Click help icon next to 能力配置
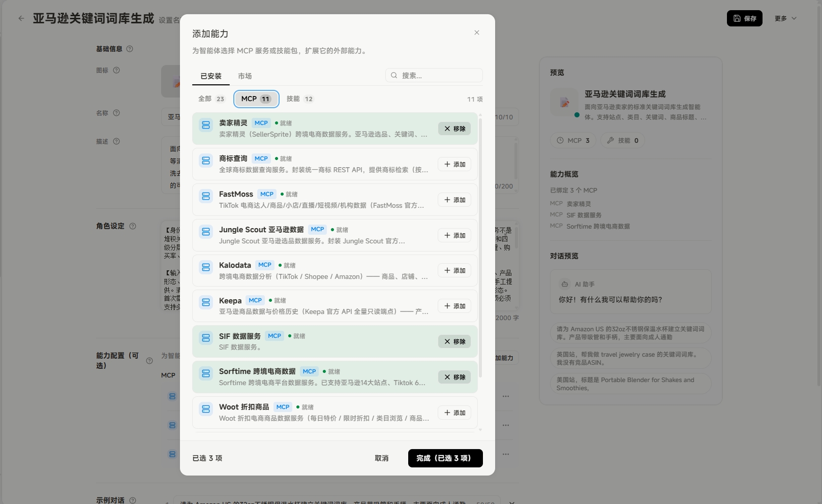This screenshot has width=822, height=504. coord(149,361)
